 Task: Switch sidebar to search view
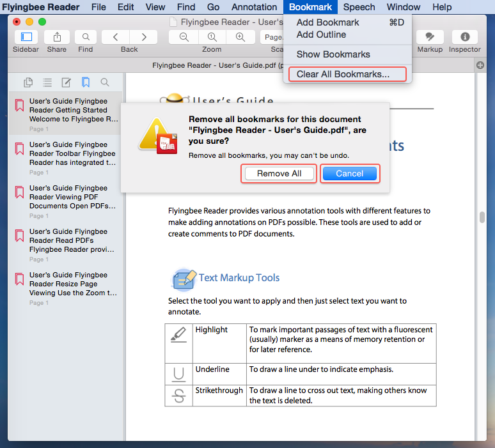click(x=105, y=82)
